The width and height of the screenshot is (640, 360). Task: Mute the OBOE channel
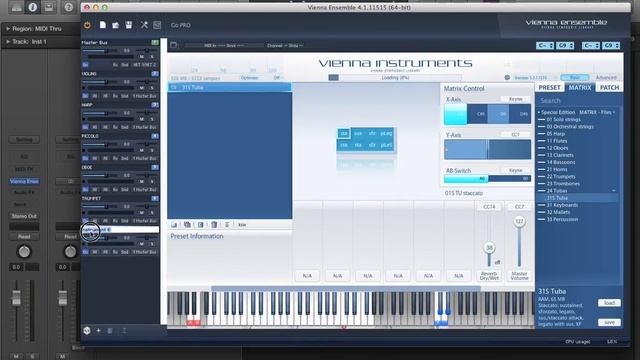point(142,181)
